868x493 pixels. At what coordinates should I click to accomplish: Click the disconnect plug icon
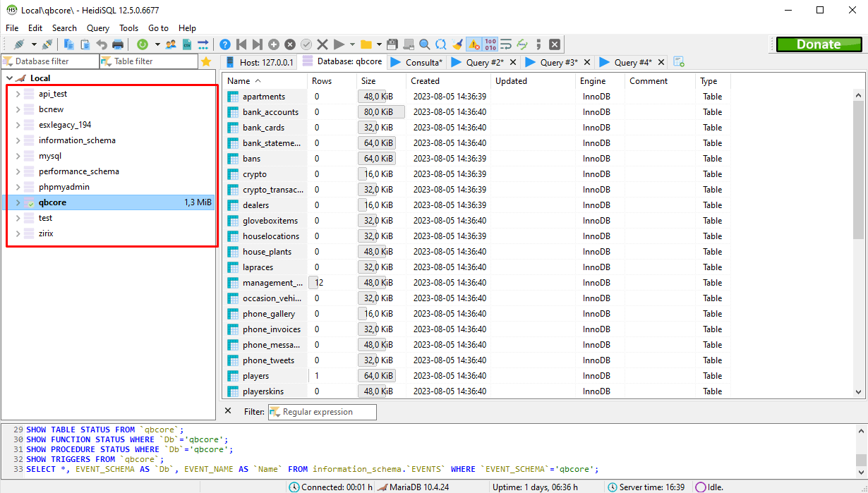pos(47,44)
